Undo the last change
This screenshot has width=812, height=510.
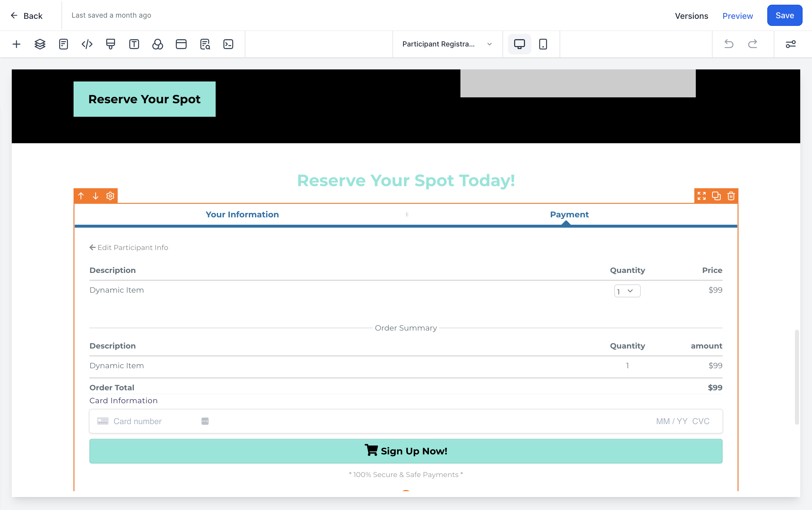pos(729,44)
